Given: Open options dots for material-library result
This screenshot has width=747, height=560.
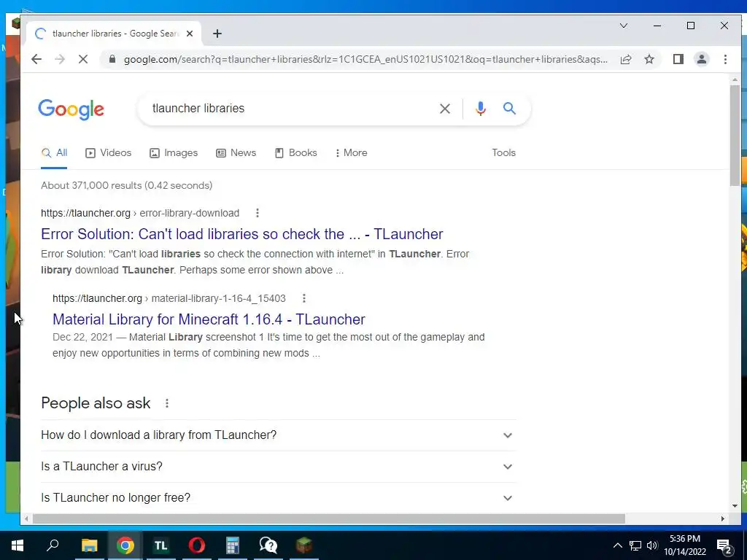Looking at the screenshot, I should pos(304,298).
